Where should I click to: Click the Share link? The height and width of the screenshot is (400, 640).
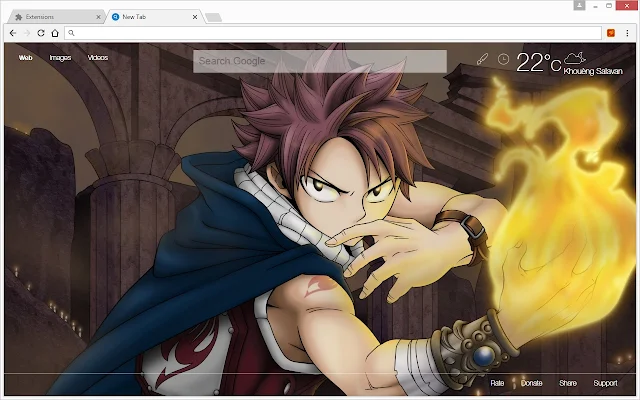(x=568, y=383)
